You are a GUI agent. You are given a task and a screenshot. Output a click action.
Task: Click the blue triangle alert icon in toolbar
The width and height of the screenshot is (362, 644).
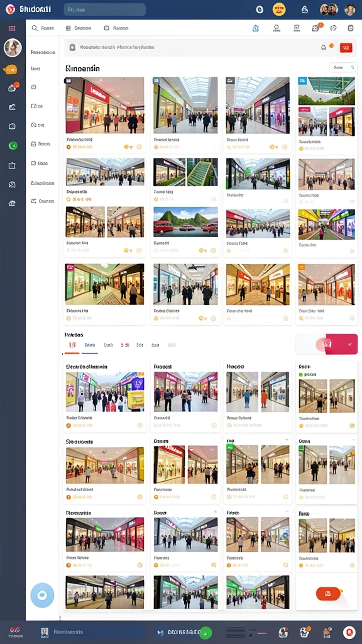click(255, 28)
